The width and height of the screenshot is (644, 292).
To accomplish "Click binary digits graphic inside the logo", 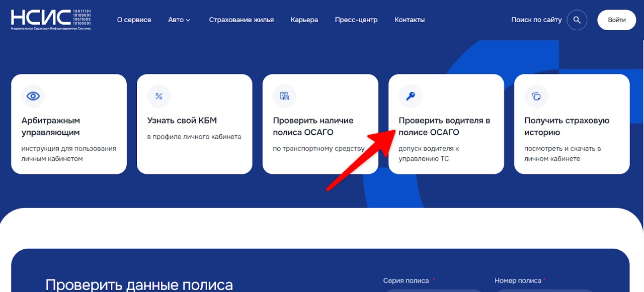I will pos(80,16).
